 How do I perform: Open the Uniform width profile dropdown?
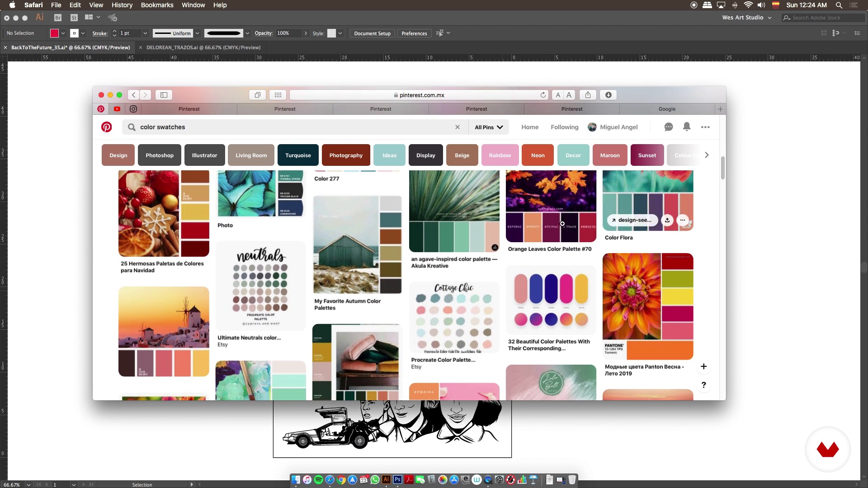click(197, 33)
